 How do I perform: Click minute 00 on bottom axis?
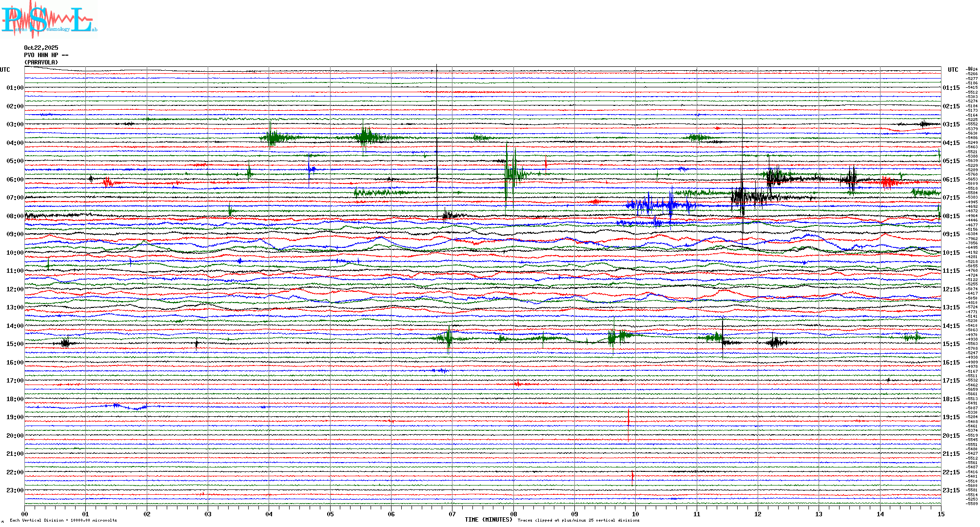coord(25,514)
